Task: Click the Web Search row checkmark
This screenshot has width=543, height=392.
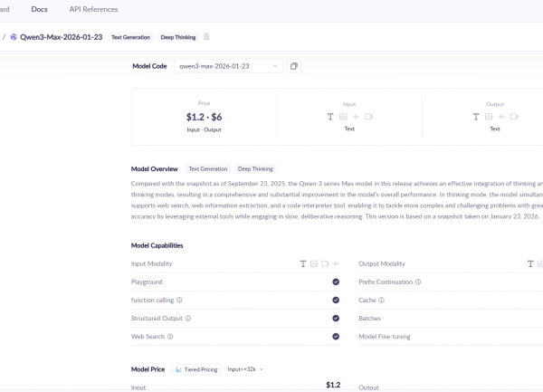Action: (x=336, y=336)
